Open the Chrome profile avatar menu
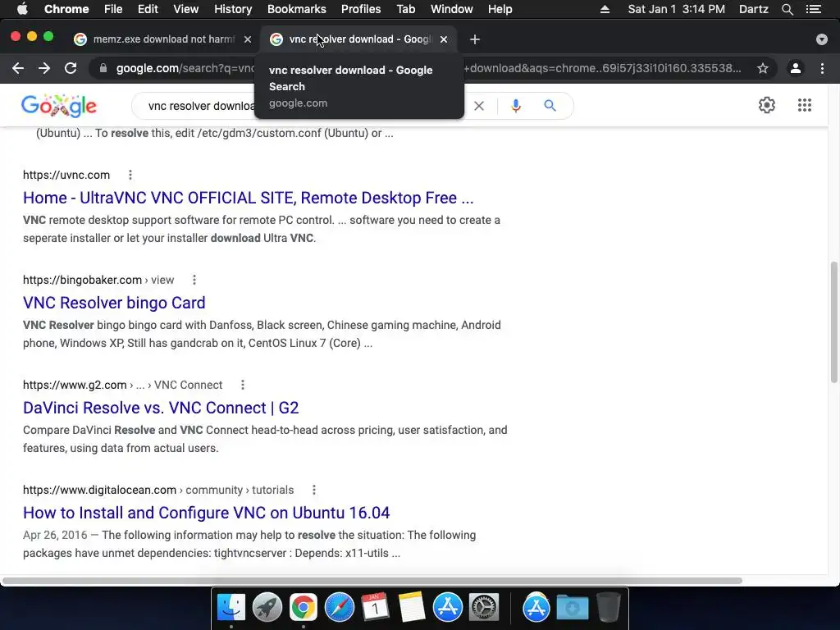Image resolution: width=840 pixels, height=630 pixels. point(796,68)
